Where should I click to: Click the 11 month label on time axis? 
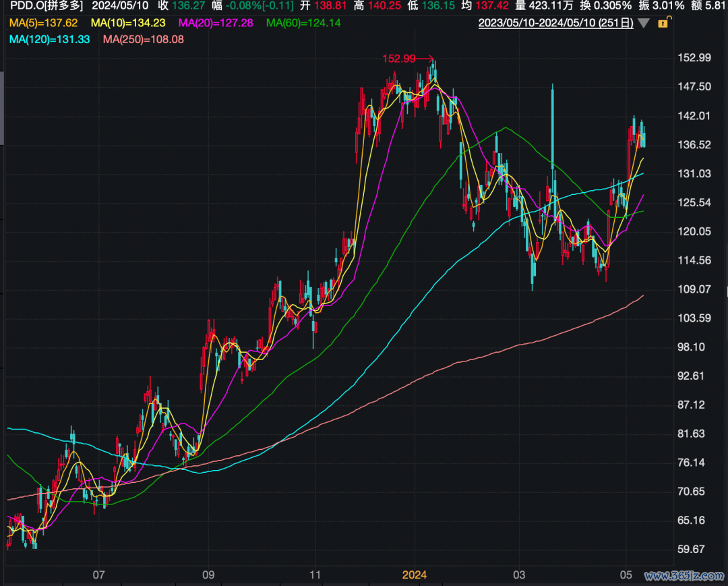click(x=315, y=575)
